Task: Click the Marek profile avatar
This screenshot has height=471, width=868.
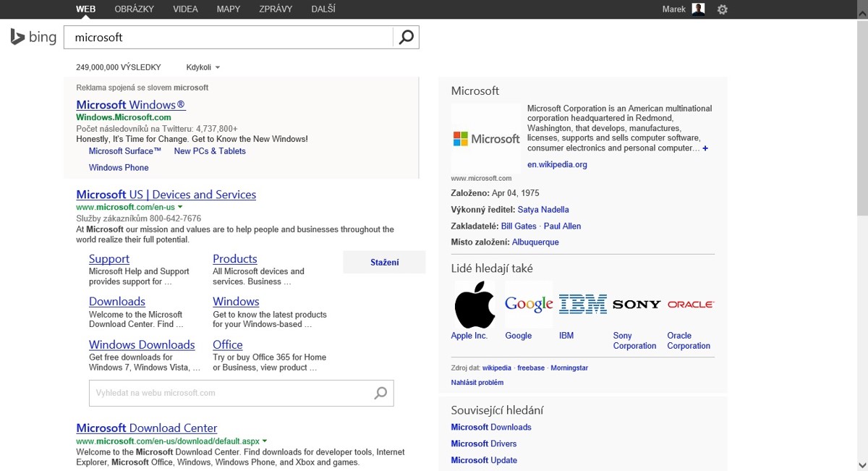Action: click(x=698, y=9)
